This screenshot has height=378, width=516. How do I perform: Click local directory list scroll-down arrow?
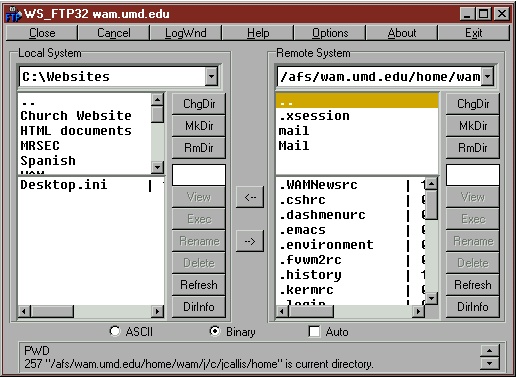tap(157, 166)
